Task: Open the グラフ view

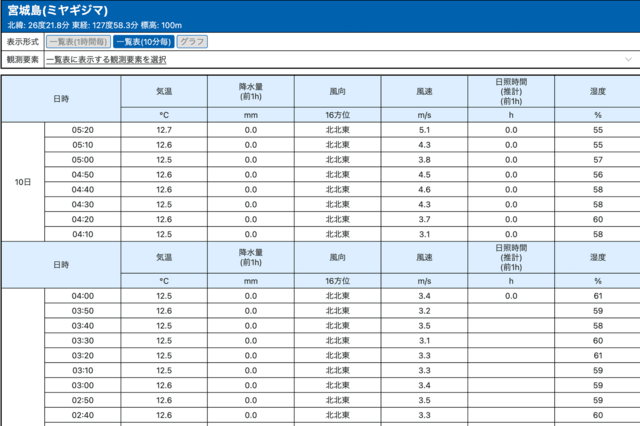Action: (x=192, y=42)
